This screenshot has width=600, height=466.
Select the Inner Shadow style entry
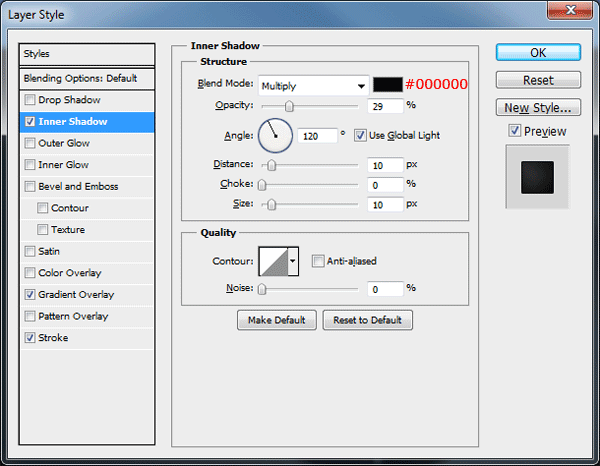(x=87, y=122)
